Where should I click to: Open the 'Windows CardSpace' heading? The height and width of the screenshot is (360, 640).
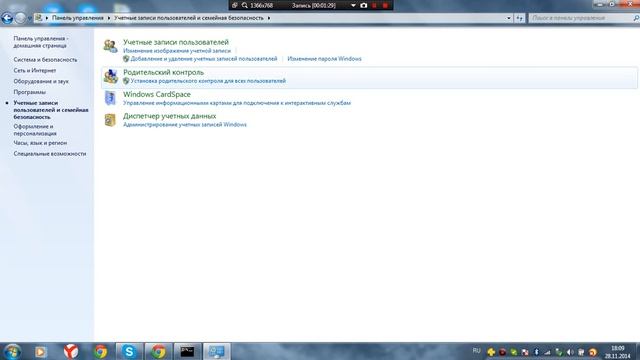pos(157,94)
